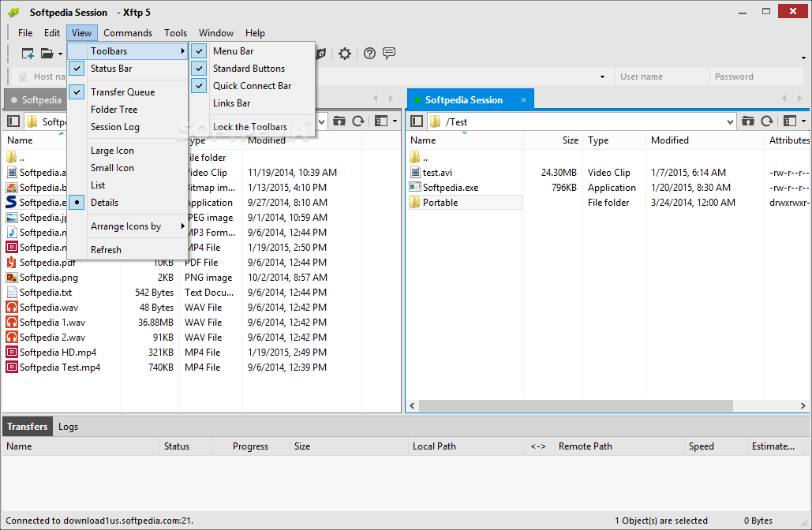
Task: Switch to the Softpedia Session tab
Action: (x=464, y=100)
